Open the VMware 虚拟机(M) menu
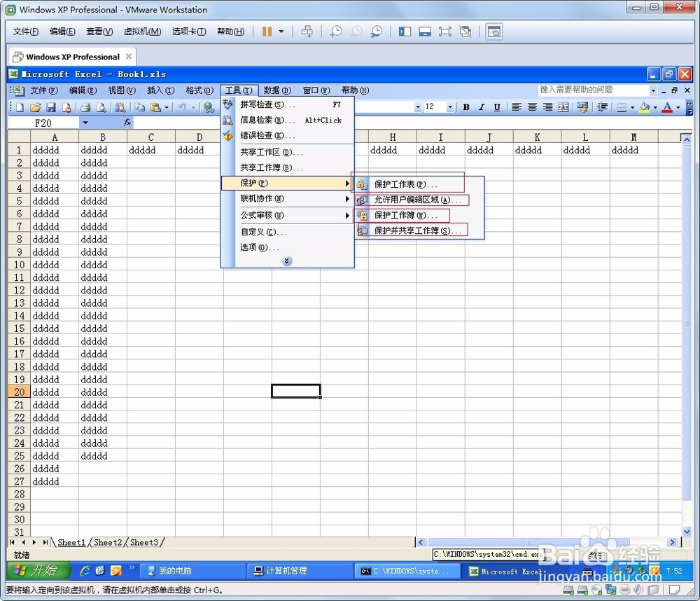Screen dimensions: 700x601 click(142, 32)
